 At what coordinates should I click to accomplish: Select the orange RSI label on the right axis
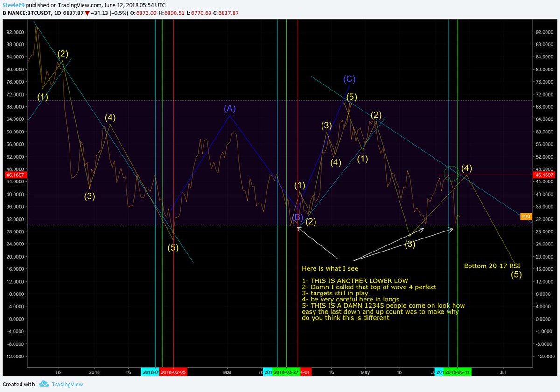coord(526,217)
